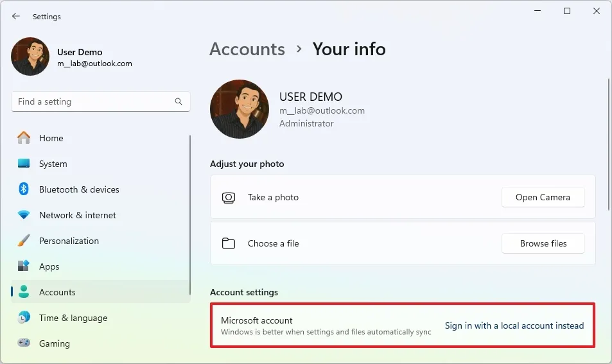Go to System settings

(x=53, y=164)
